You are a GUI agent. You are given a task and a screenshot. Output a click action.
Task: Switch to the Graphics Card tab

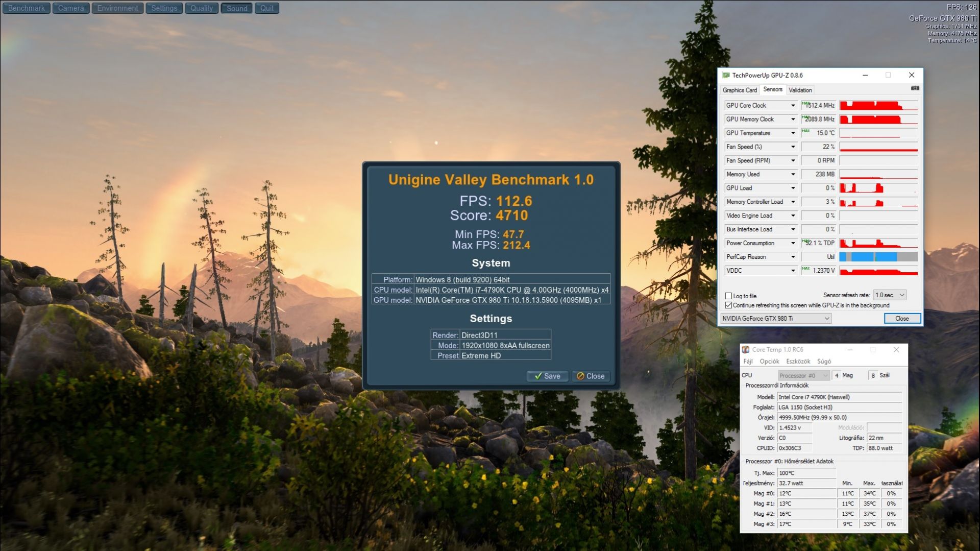click(740, 90)
